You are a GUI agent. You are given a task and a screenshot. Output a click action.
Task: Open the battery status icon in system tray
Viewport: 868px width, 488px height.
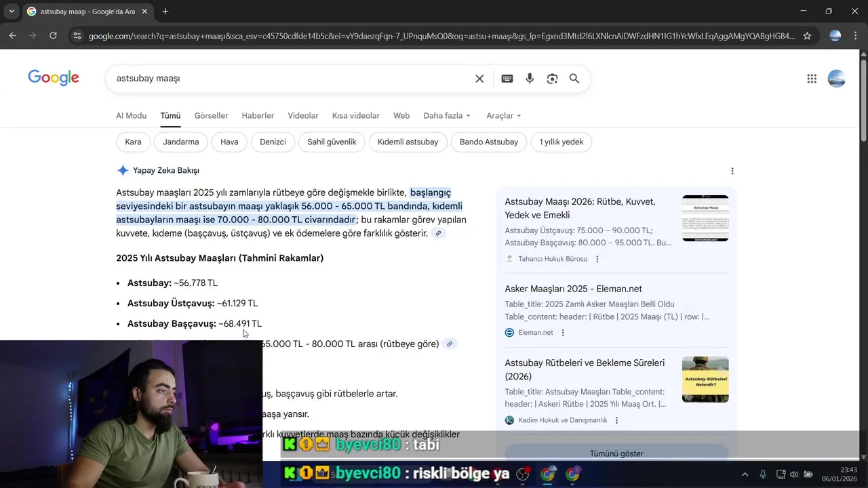(x=808, y=474)
